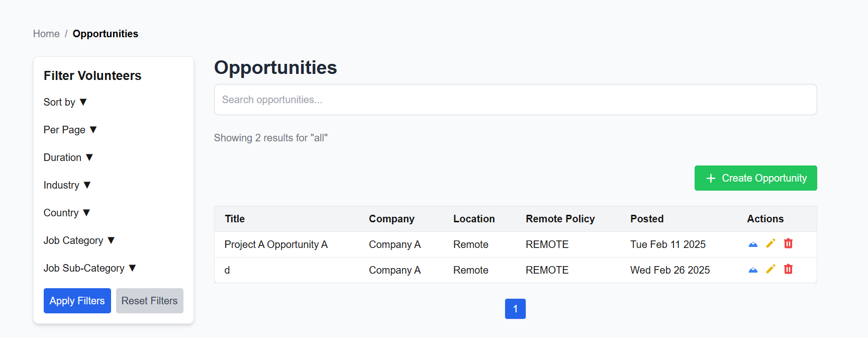Click the yellow pencil edit icon for Project A Opportunity A
Image resolution: width=868 pixels, height=338 pixels.
(770, 244)
